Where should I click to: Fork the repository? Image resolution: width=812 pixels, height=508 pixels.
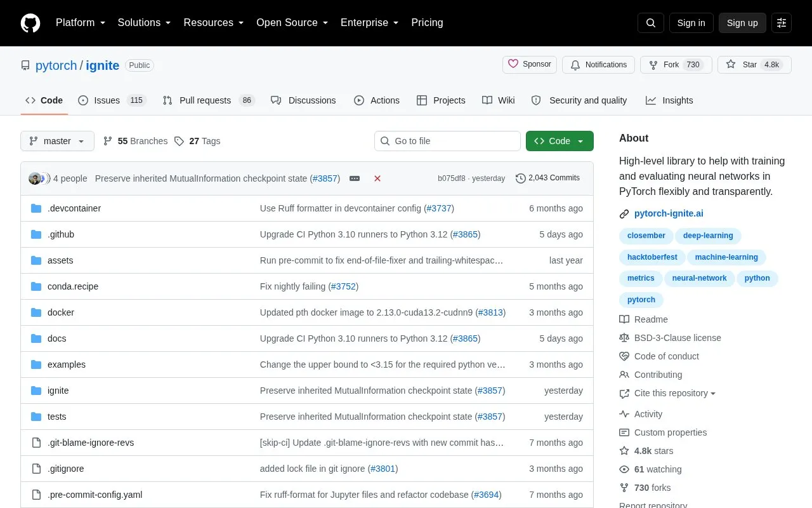pyautogui.click(x=676, y=65)
